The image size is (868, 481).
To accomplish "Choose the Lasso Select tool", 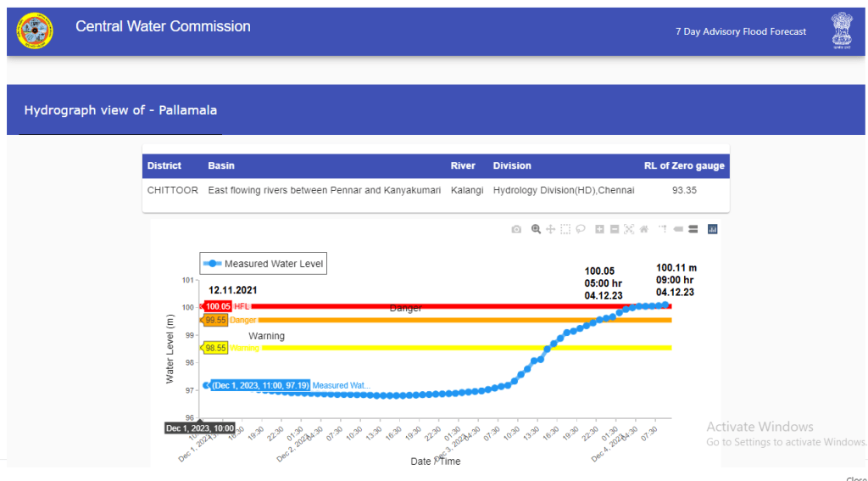I will (581, 229).
